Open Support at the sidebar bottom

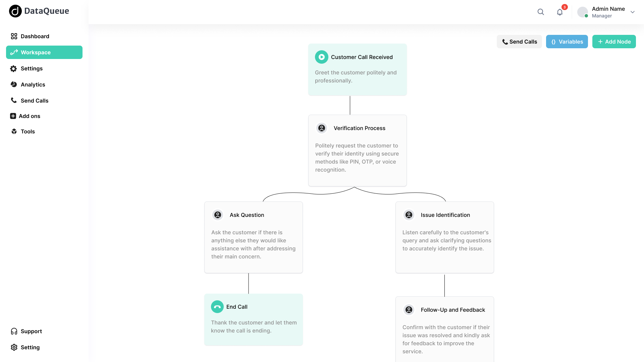pyautogui.click(x=31, y=331)
